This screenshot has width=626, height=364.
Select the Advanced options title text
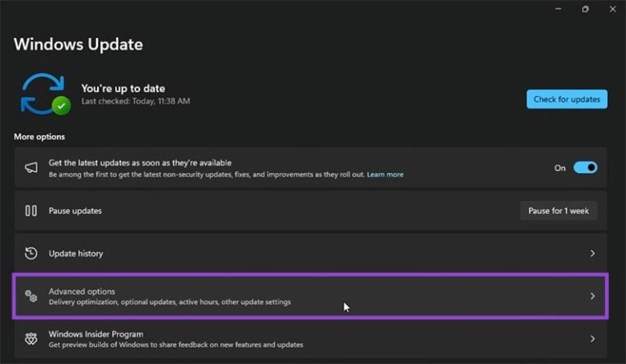[x=82, y=292]
